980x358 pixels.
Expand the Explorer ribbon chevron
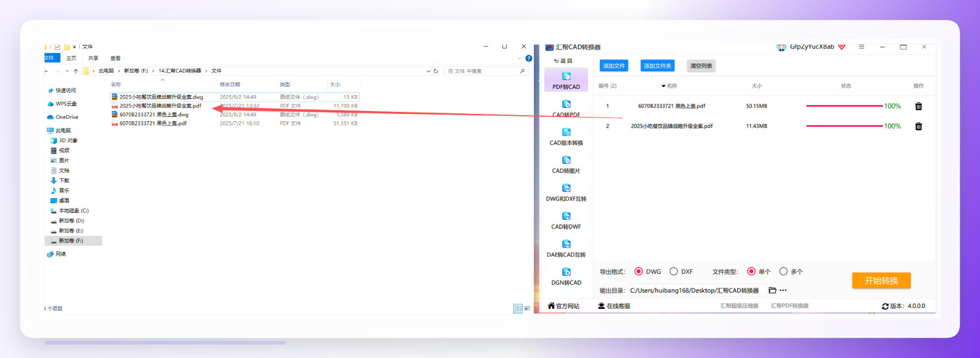point(520,58)
